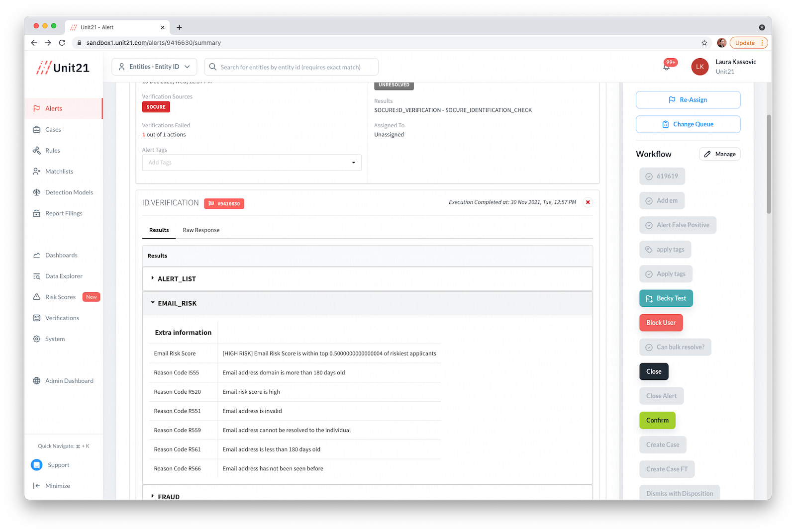Screen dimensions: 796x532
Task: Click the Create Case FT button
Action: click(667, 469)
